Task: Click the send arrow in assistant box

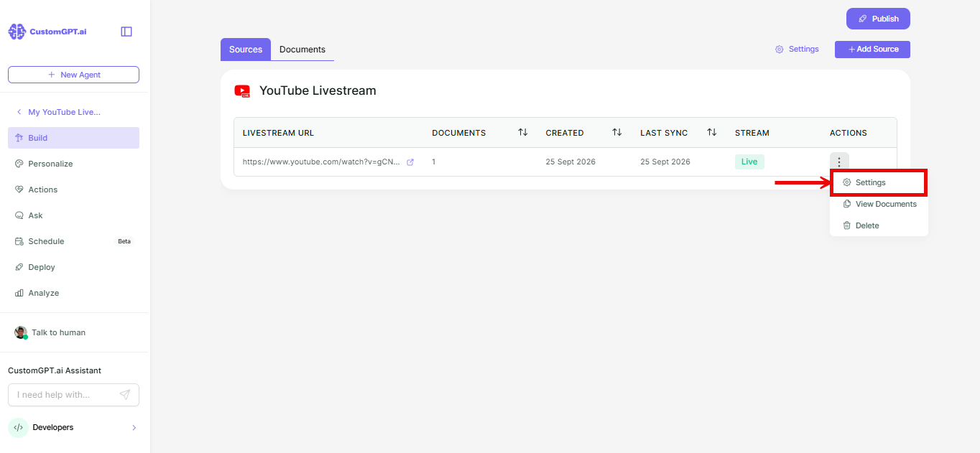Action: [x=125, y=395]
